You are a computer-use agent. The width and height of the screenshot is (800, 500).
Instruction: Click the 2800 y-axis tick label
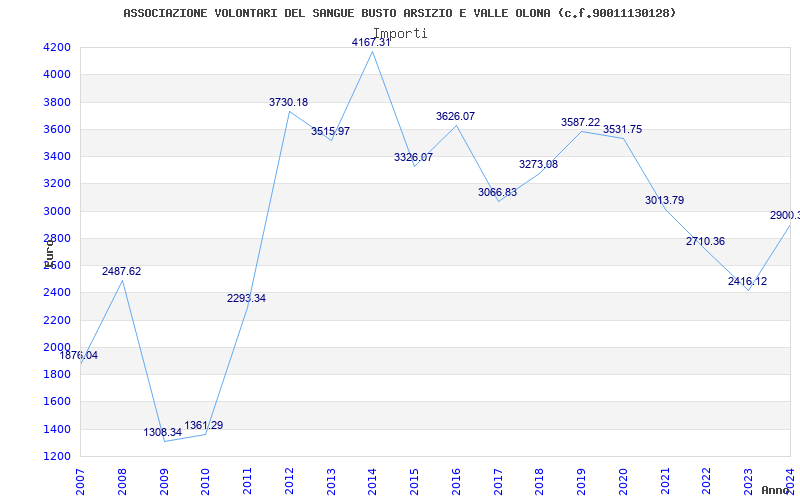point(57,238)
